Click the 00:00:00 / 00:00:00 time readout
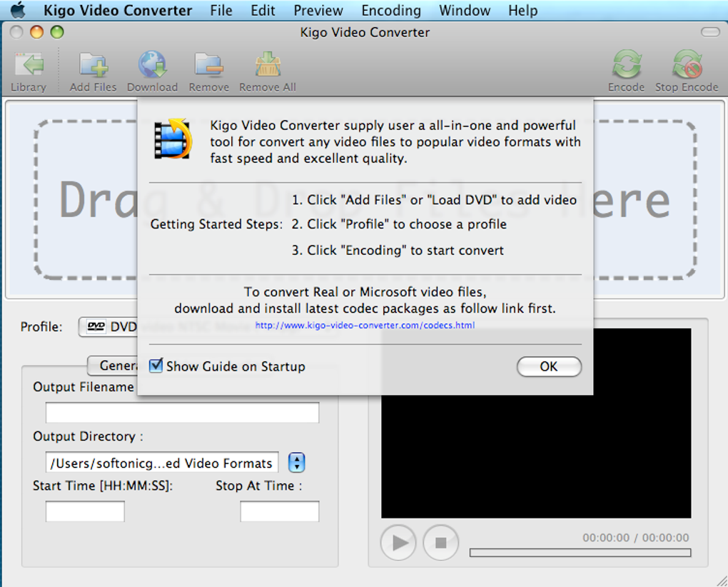728x587 pixels. (x=636, y=537)
